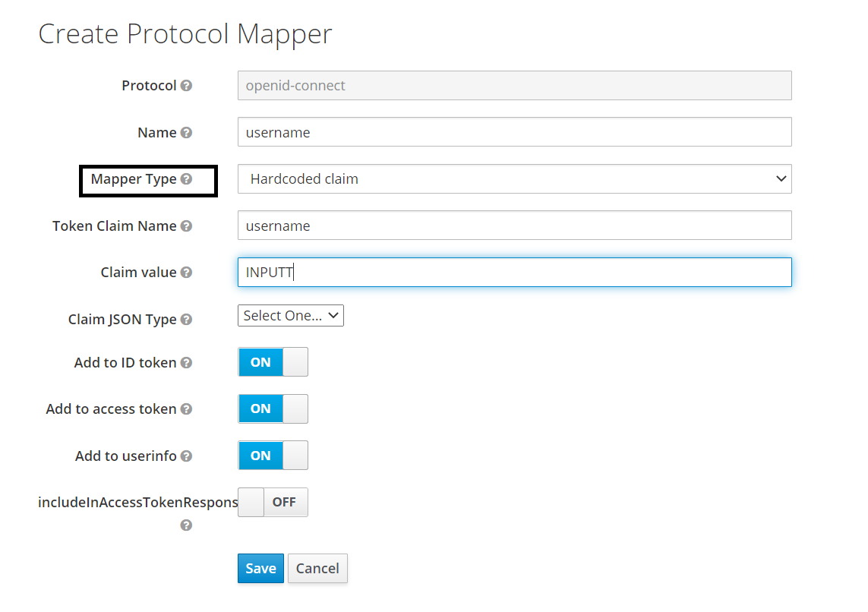Click Claim value help icon

pyautogui.click(x=186, y=273)
